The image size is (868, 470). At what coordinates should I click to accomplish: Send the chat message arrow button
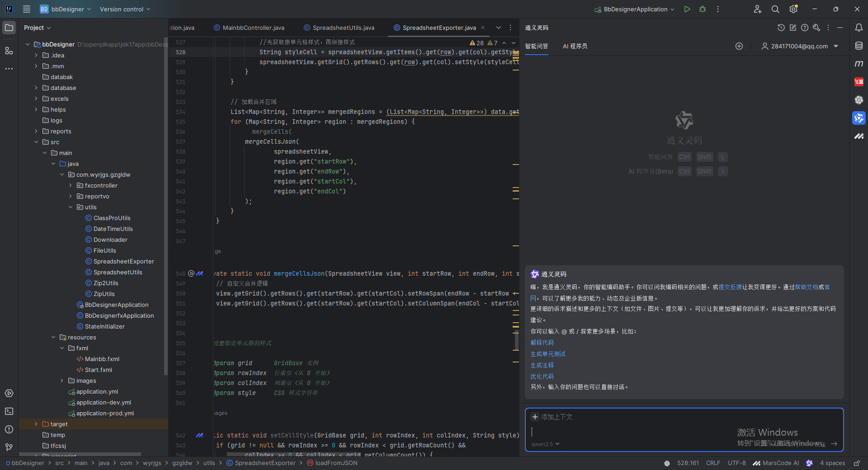(834, 444)
